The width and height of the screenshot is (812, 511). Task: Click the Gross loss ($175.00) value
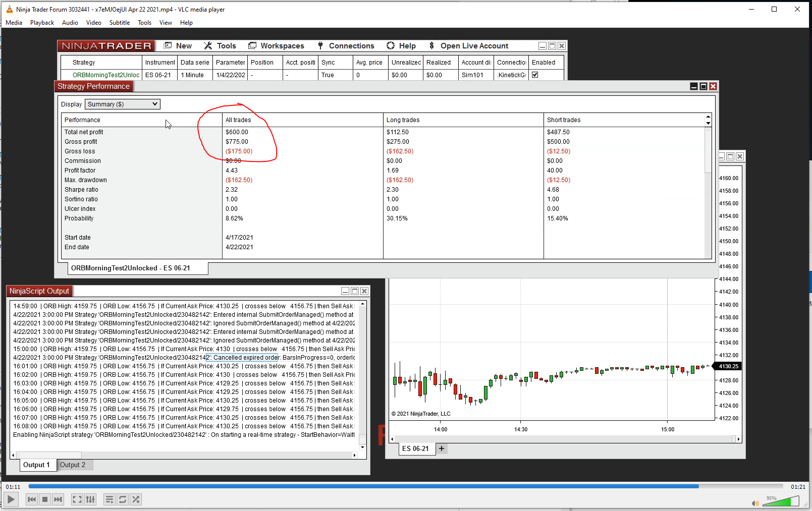pos(239,151)
